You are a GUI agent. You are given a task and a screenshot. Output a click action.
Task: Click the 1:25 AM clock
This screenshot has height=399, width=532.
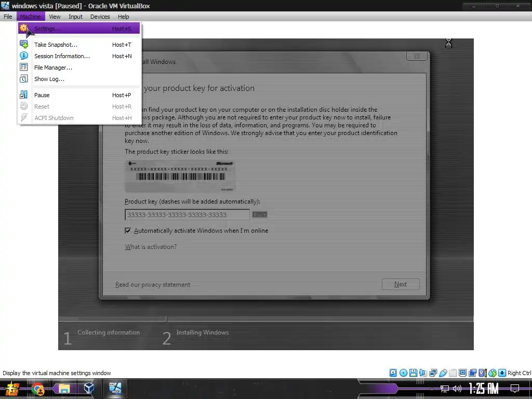click(484, 389)
